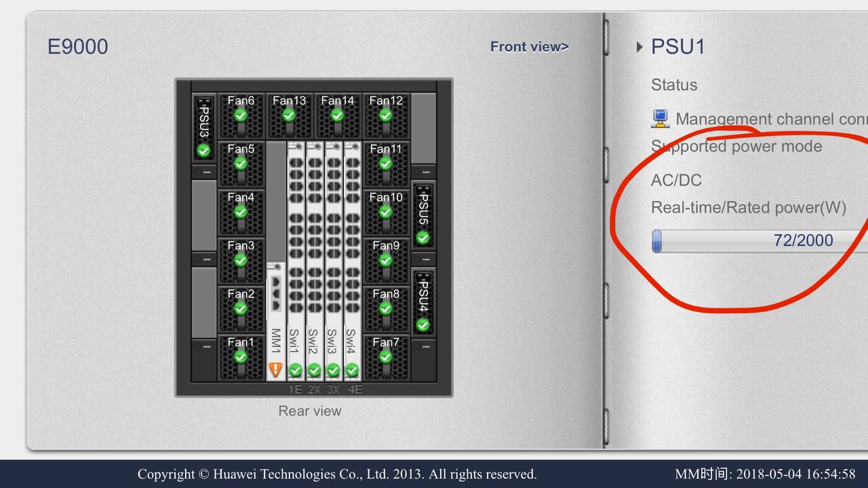Select the Swi4 switch module
The height and width of the screenshot is (488, 868).
(x=352, y=261)
